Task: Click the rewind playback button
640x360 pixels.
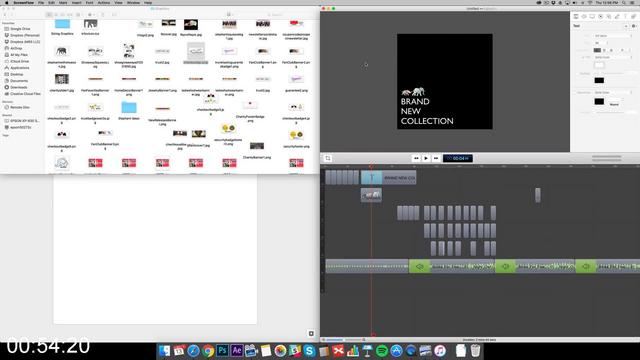Action: coord(416,158)
